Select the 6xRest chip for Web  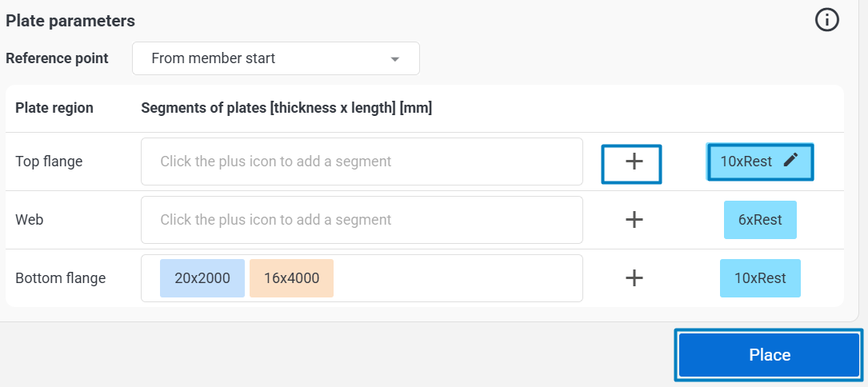pos(759,220)
